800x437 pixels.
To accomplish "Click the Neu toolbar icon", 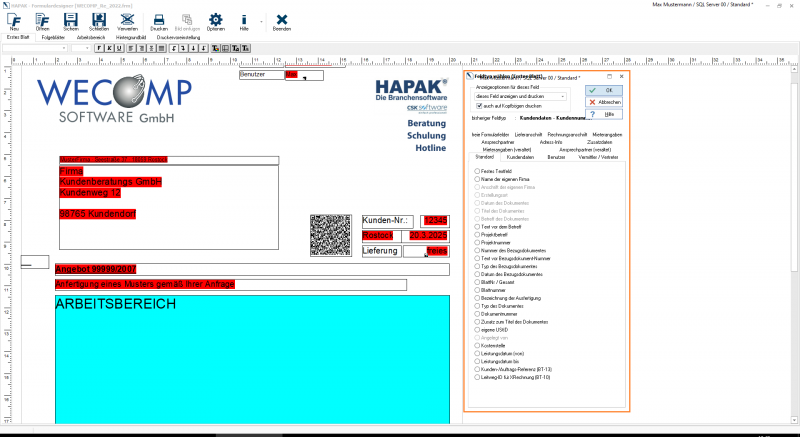I will tap(14, 21).
